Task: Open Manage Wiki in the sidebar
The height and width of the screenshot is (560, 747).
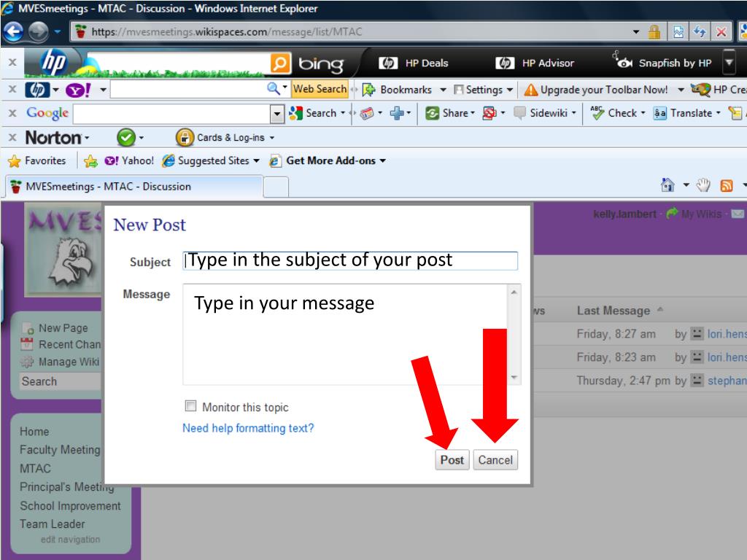Action: click(69, 362)
